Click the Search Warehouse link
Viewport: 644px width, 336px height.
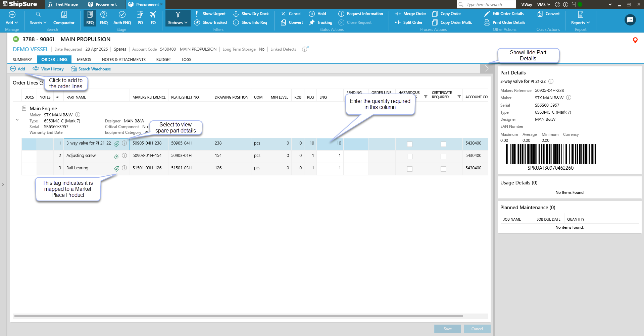[x=94, y=69]
